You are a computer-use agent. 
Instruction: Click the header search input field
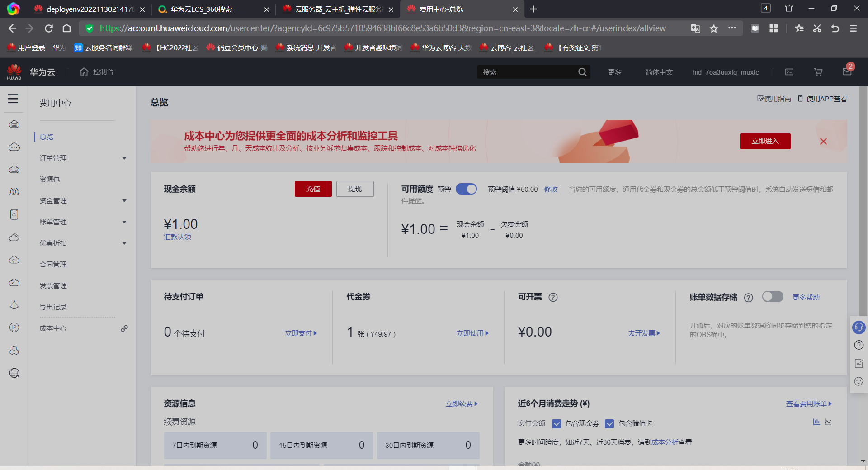click(x=527, y=72)
